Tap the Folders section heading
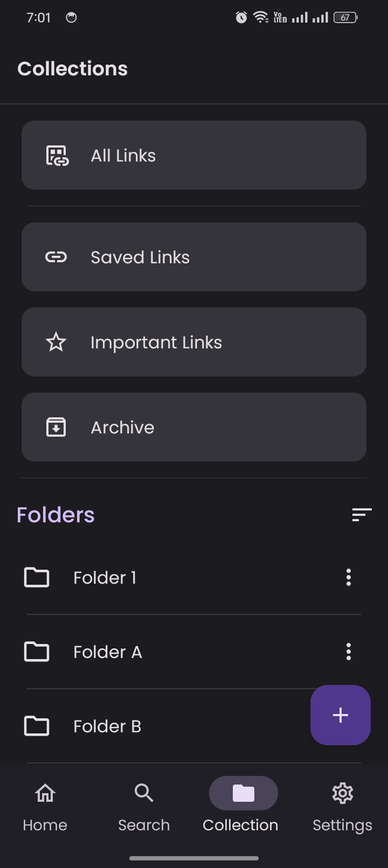 pyautogui.click(x=56, y=515)
